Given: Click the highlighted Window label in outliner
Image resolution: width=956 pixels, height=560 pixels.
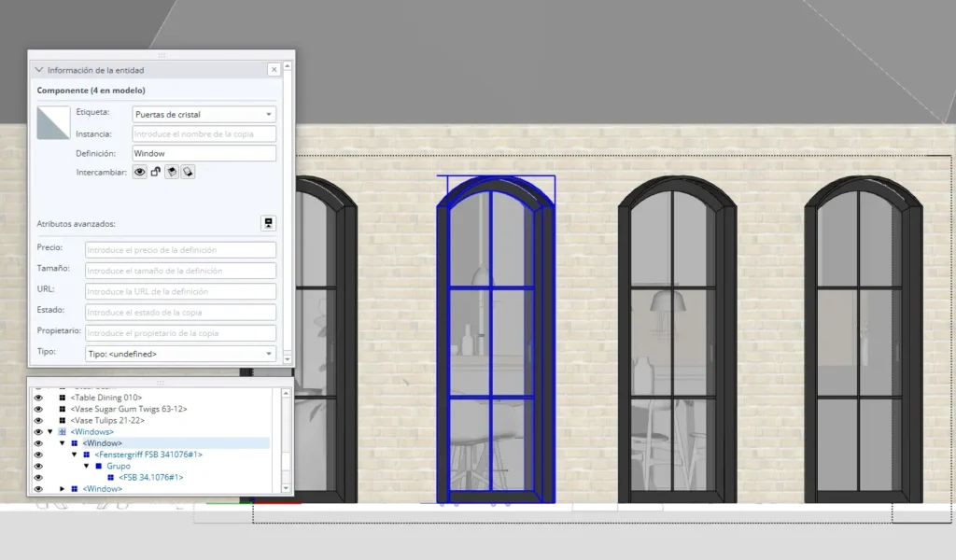Looking at the screenshot, I should pos(103,443).
